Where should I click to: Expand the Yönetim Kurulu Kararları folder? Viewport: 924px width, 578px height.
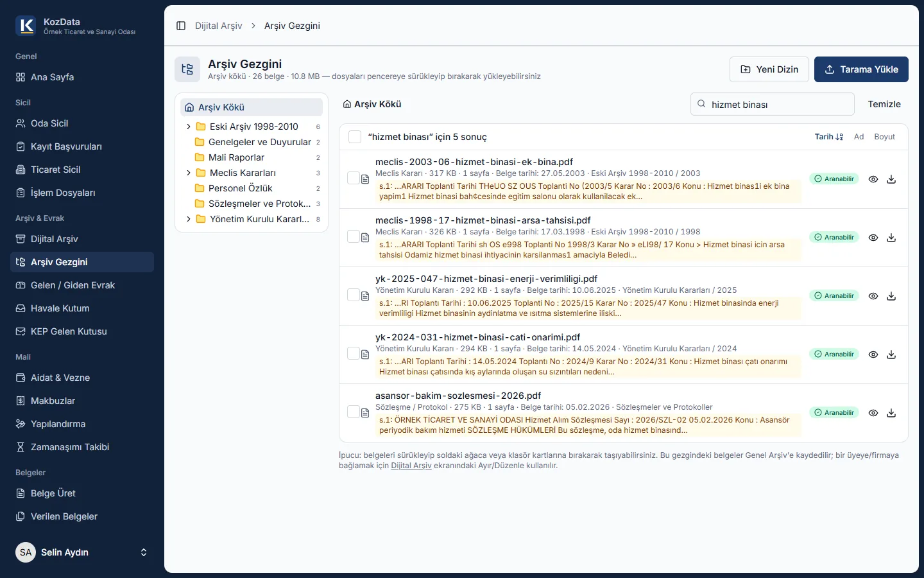(189, 219)
